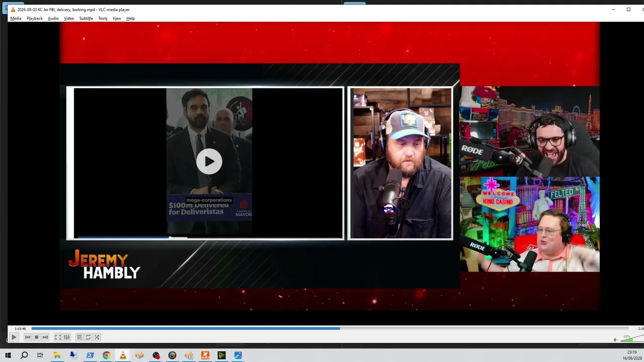Open the Media menu

click(16, 19)
